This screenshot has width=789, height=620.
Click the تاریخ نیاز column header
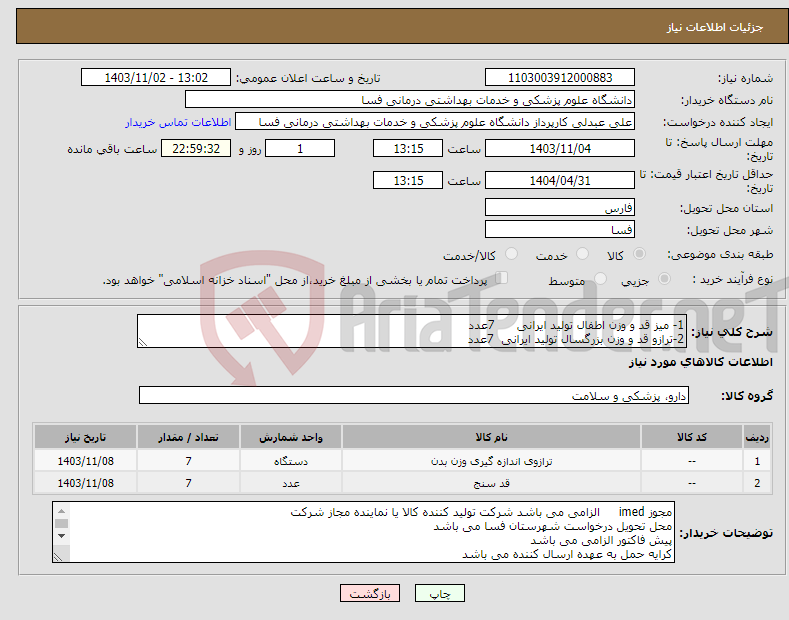[x=86, y=437]
